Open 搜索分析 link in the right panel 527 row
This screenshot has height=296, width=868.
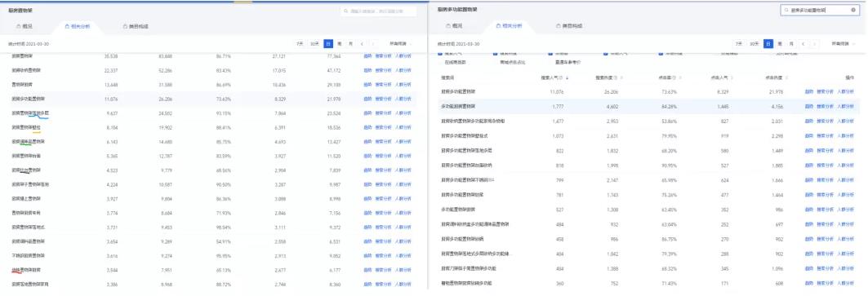(826, 210)
